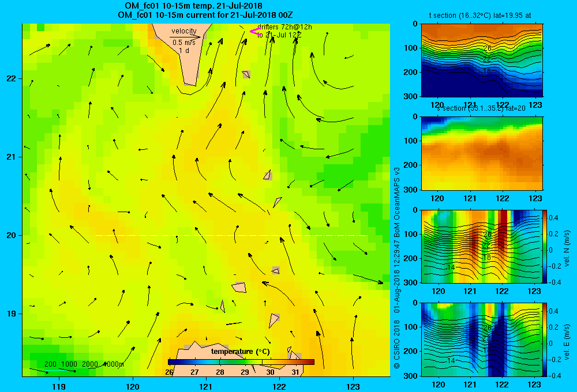Click latitude label '22' on main map axis
The height and width of the screenshot is (392, 577).
tap(11, 78)
